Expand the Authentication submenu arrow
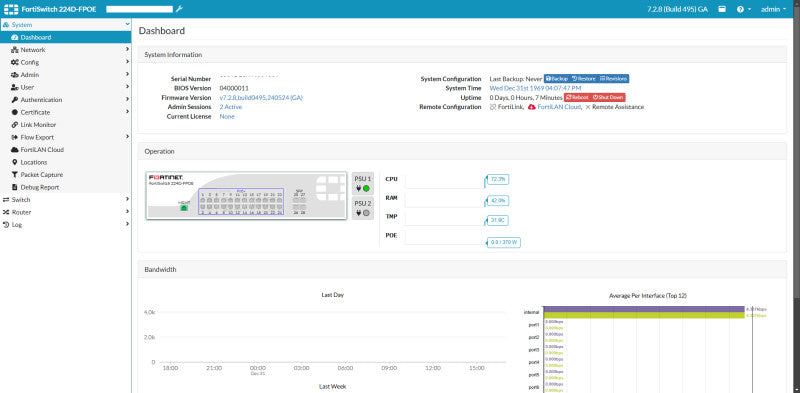The image size is (800, 393). click(x=127, y=100)
